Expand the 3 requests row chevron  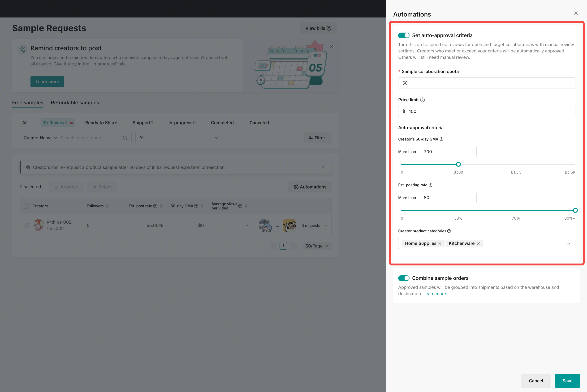pos(326,226)
